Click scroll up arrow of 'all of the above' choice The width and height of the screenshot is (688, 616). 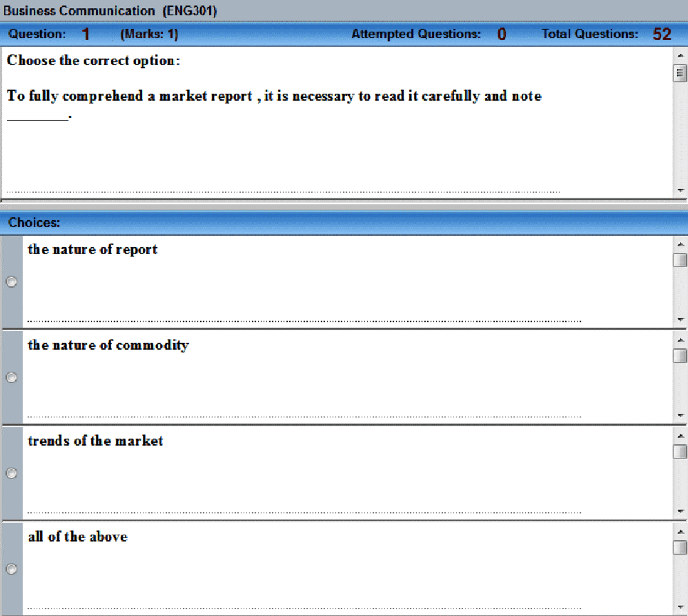pyautogui.click(x=681, y=531)
